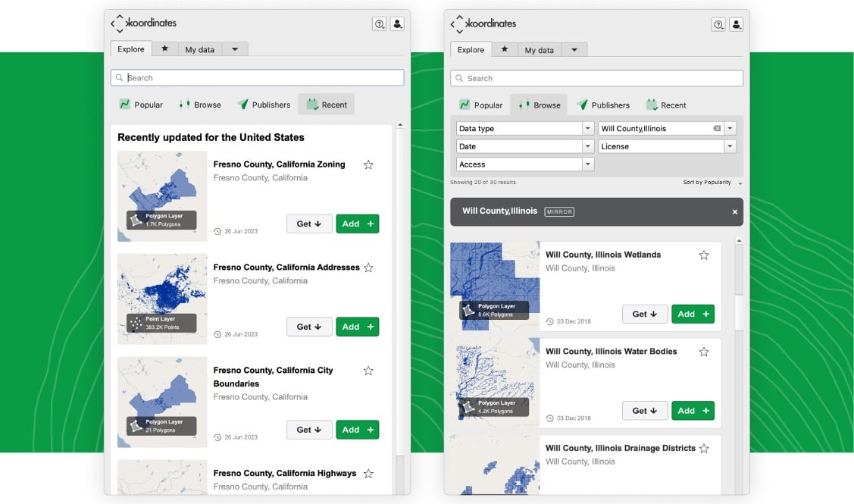The image size is (854, 504).
Task: Open the Will County, Illinois publisher dropdown arrow
Action: (x=730, y=129)
